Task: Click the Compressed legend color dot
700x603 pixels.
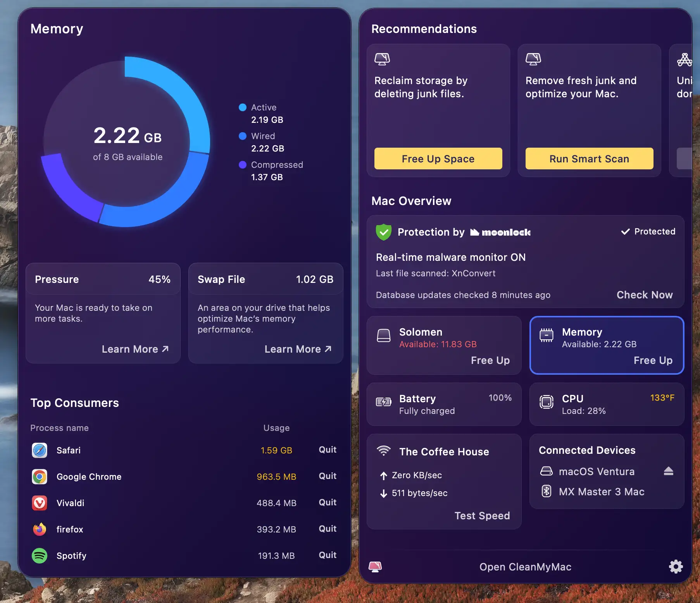Action: 243,165
